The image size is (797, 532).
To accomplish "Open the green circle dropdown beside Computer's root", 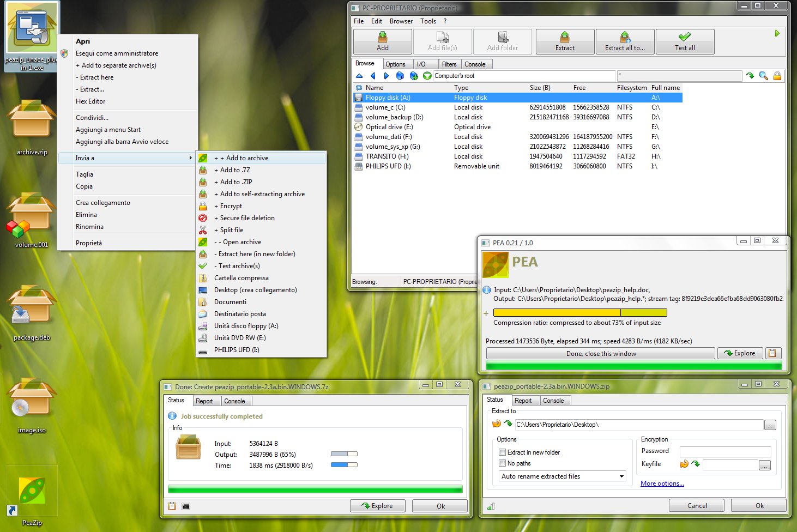I will click(x=427, y=76).
